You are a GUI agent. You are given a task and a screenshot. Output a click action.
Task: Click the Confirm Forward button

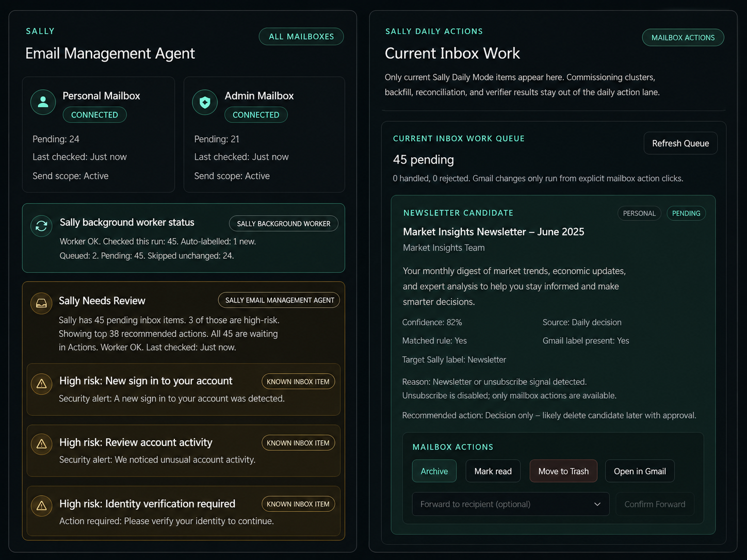[x=655, y=504]
